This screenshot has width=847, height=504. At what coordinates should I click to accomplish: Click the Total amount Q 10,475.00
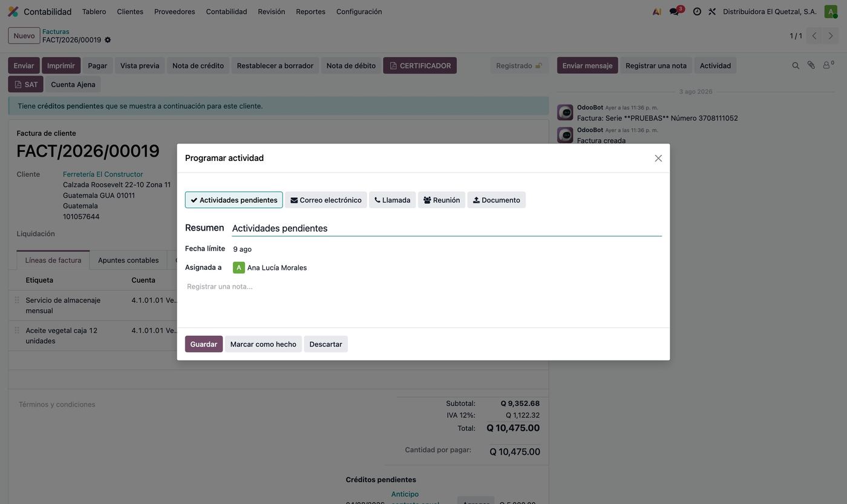click(x=513, y=428)
